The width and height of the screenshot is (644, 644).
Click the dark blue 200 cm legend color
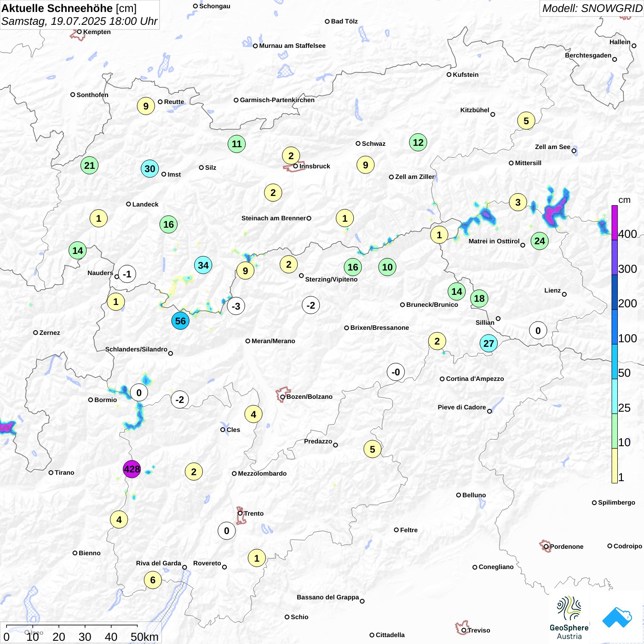(x=615, y=292)
